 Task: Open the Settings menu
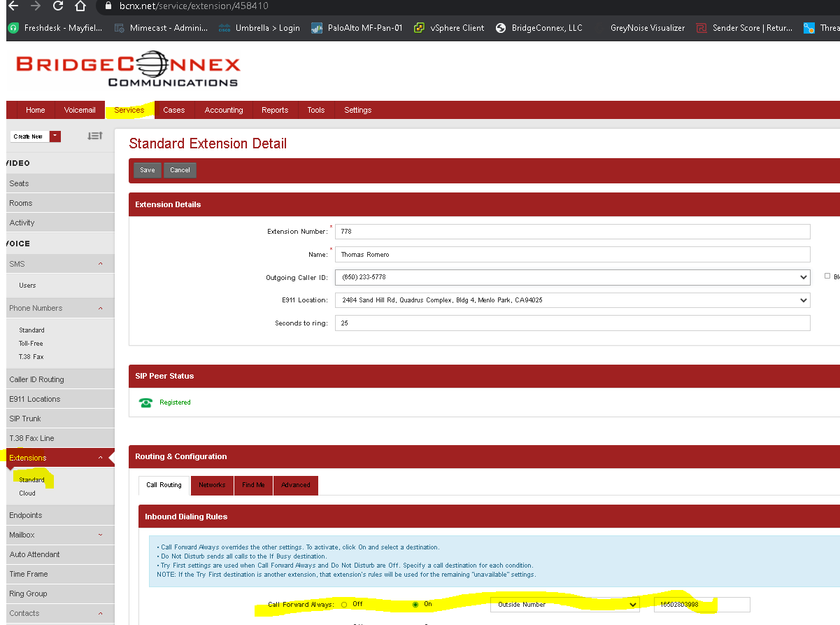(358, 110)
